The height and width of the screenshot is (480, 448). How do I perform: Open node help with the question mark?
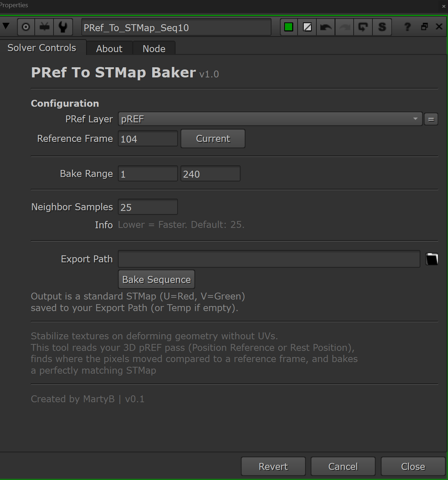pyautogui.click(x=408, y=27)
